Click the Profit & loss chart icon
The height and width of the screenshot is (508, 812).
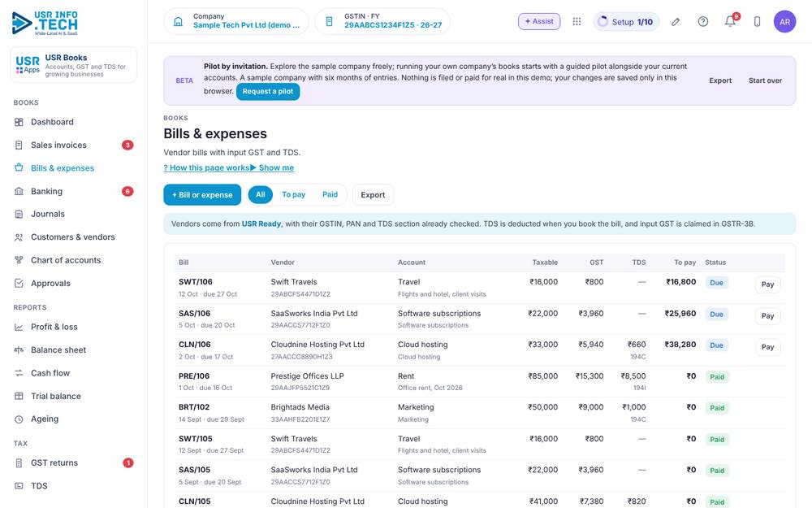19,327
